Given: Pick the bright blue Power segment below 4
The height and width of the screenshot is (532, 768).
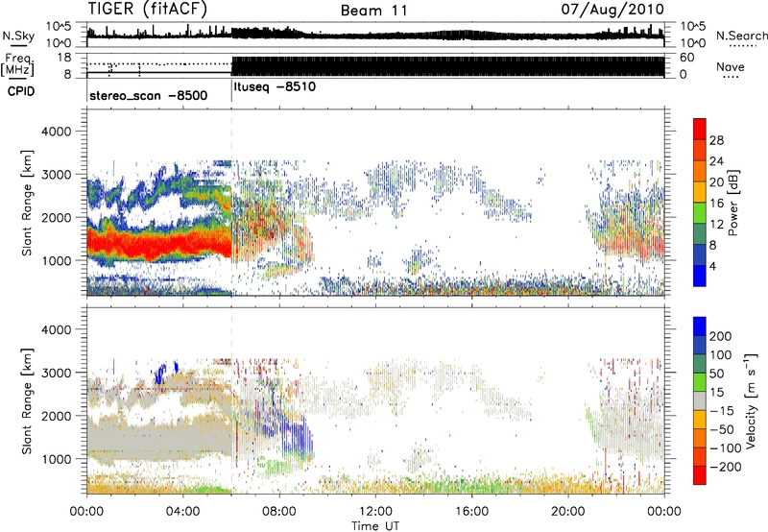Looking at the screenshot, I should point(700,276).
